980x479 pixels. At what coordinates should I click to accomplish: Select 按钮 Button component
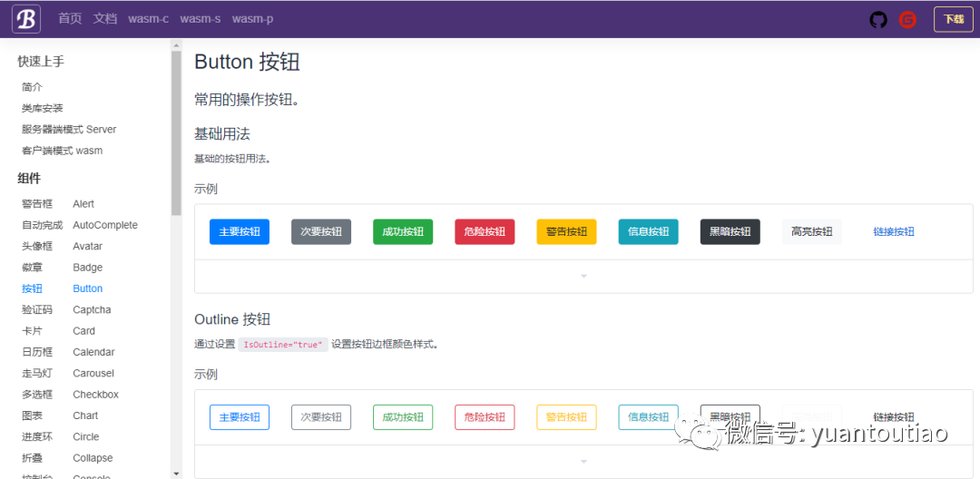[62, 289]
